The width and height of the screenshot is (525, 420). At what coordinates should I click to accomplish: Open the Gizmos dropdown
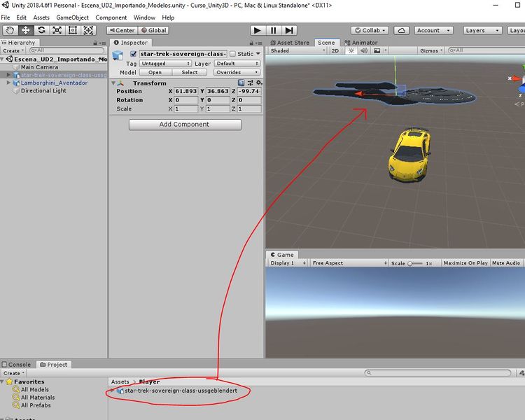431,50
